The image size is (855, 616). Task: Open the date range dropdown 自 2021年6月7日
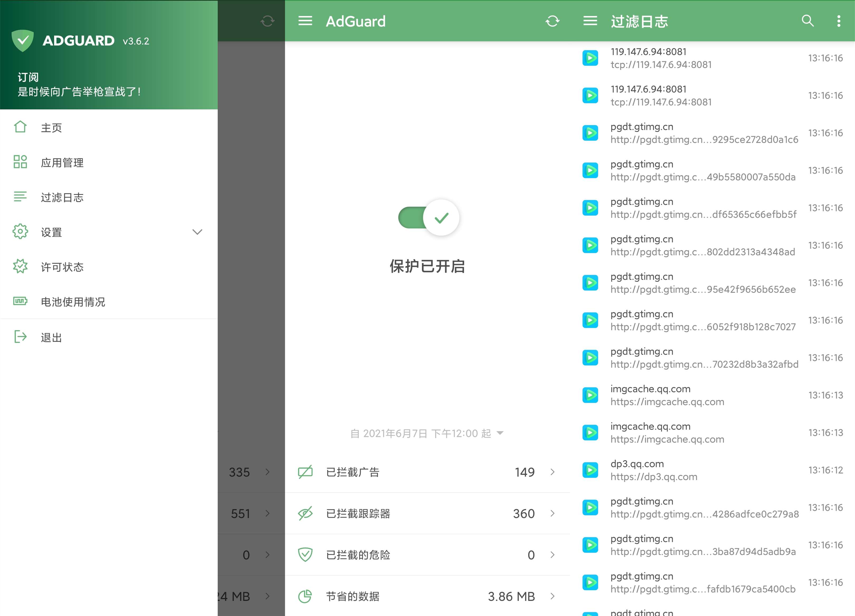coord(427,433)
